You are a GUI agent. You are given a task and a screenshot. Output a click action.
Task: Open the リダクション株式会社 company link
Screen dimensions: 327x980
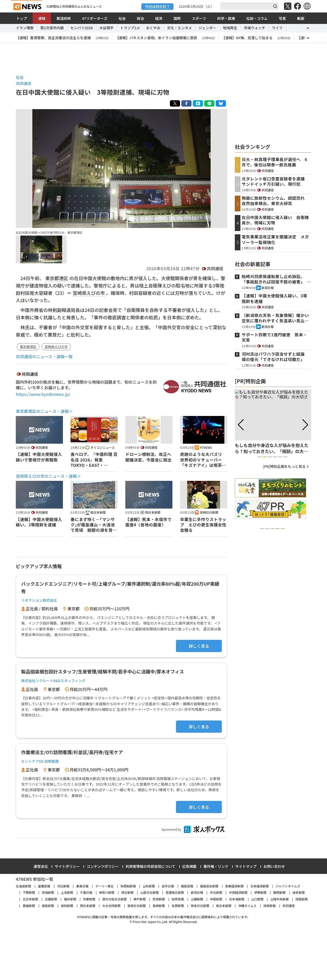pyautogui.click(x=39, y=600)
